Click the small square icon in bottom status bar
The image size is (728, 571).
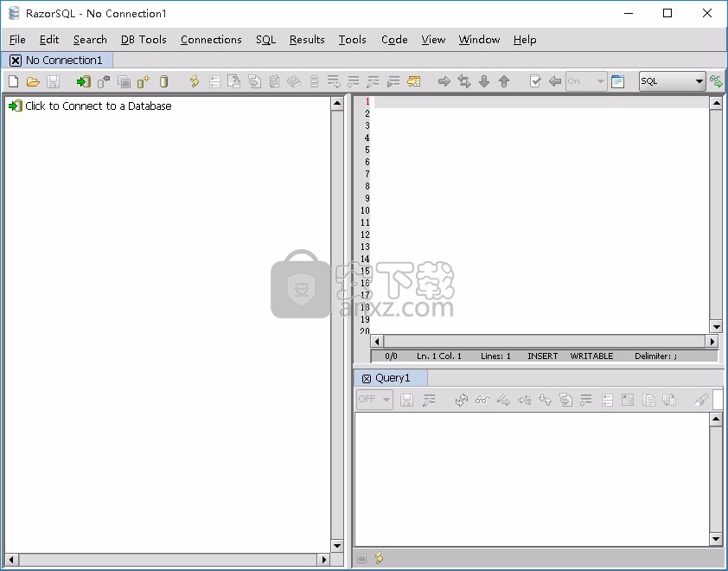(362, 558)
